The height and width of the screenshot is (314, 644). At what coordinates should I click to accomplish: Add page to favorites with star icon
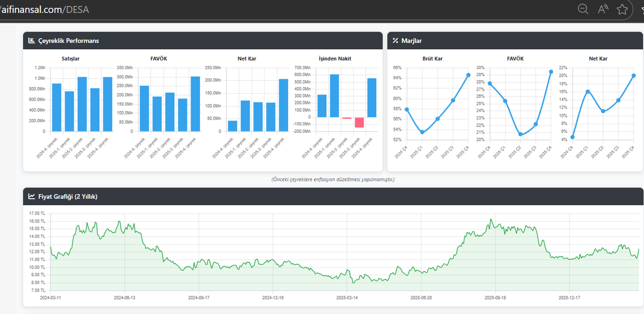(623, 9)
